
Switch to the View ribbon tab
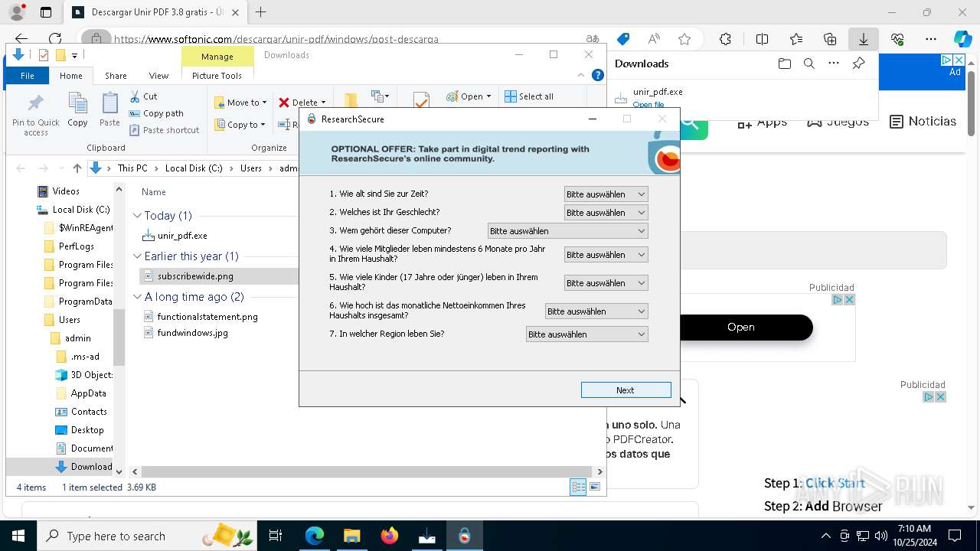[158, 76]
